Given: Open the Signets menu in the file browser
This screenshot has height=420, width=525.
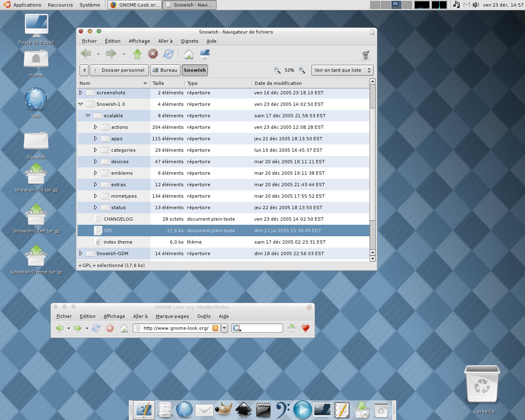Looking at the screenshot, I should 189,41.
